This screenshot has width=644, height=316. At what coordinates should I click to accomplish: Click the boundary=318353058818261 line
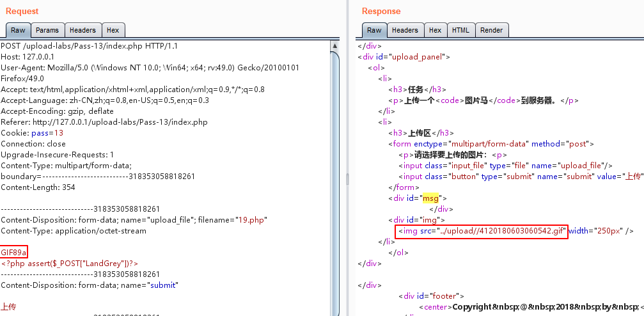(98, 177)
